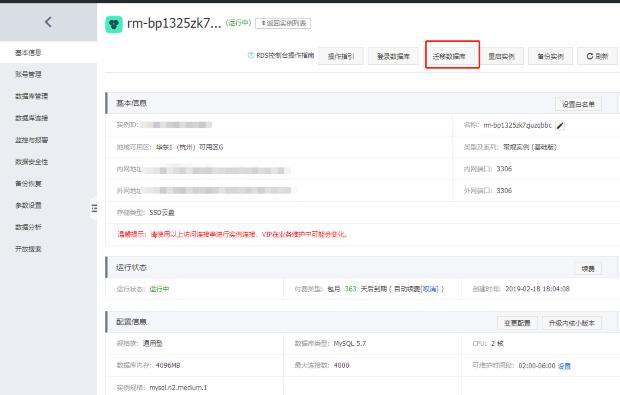Viewport: 620px width, 395px height.
Task: Click the help icon beside RDS控制台操作指南
Action: pyautogui.click(x=251, y=55)
